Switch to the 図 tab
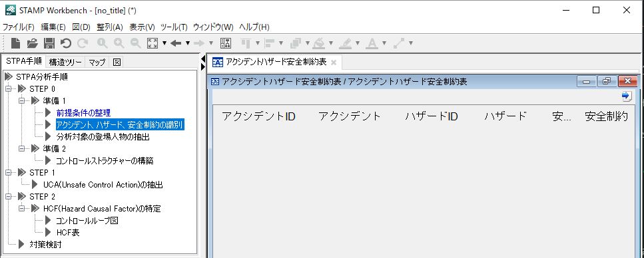Screen dimensions: 644x258 click(117, 63)
